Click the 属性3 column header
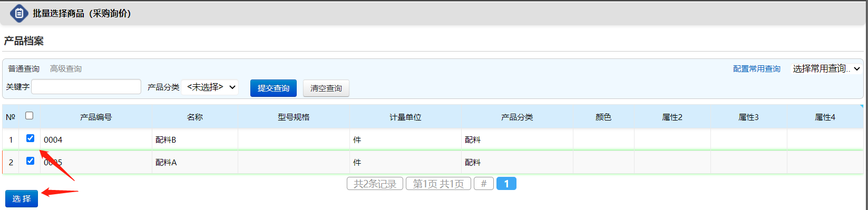This screenshot has height=210, width=868. pyautogui.click(x=749, y=117)
